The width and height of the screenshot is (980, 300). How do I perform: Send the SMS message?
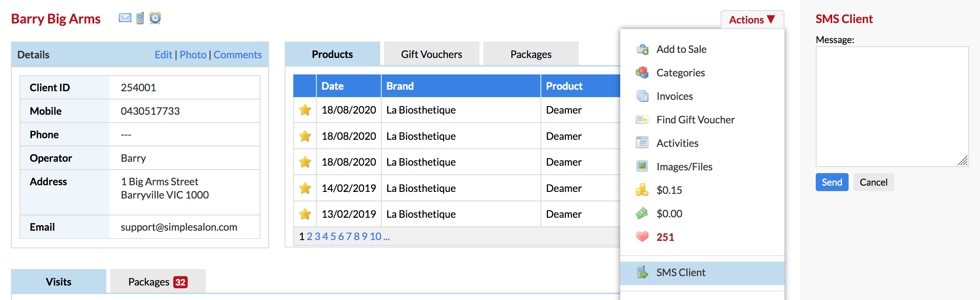pos(832,182)
